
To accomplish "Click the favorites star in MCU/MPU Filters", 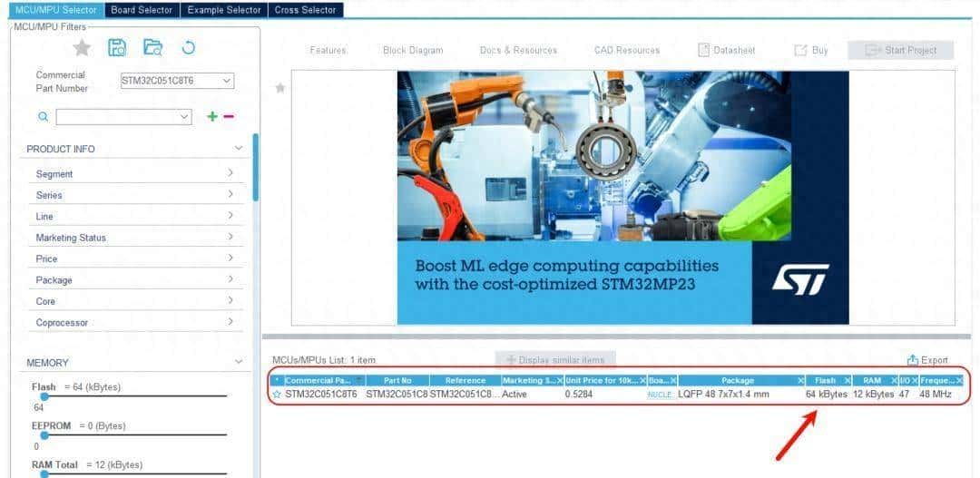I will pos(82,48).
